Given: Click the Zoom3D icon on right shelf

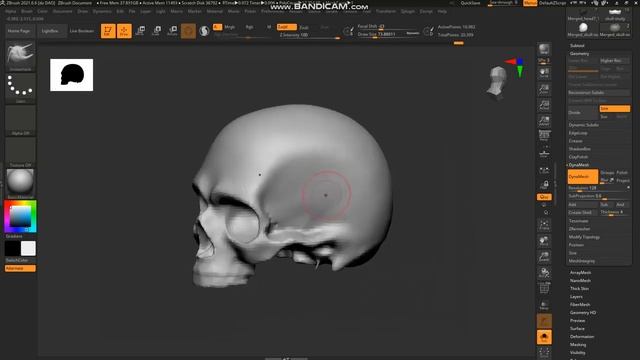Looking at the screenshot, I should 544,257.
